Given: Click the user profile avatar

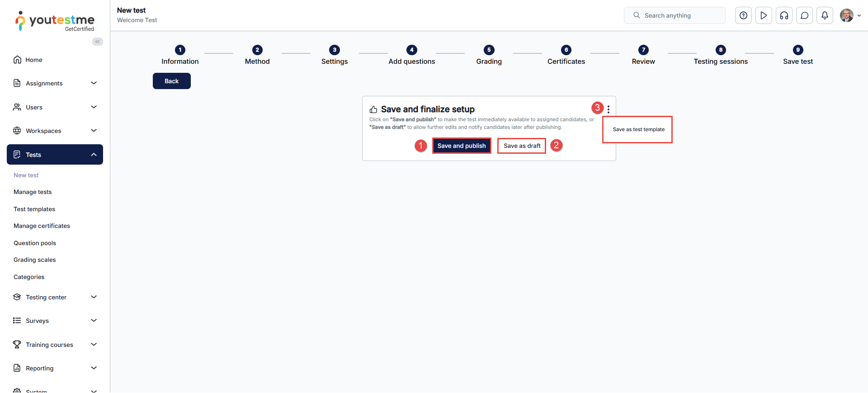Looking at the screenshot, I should (847, 15).
